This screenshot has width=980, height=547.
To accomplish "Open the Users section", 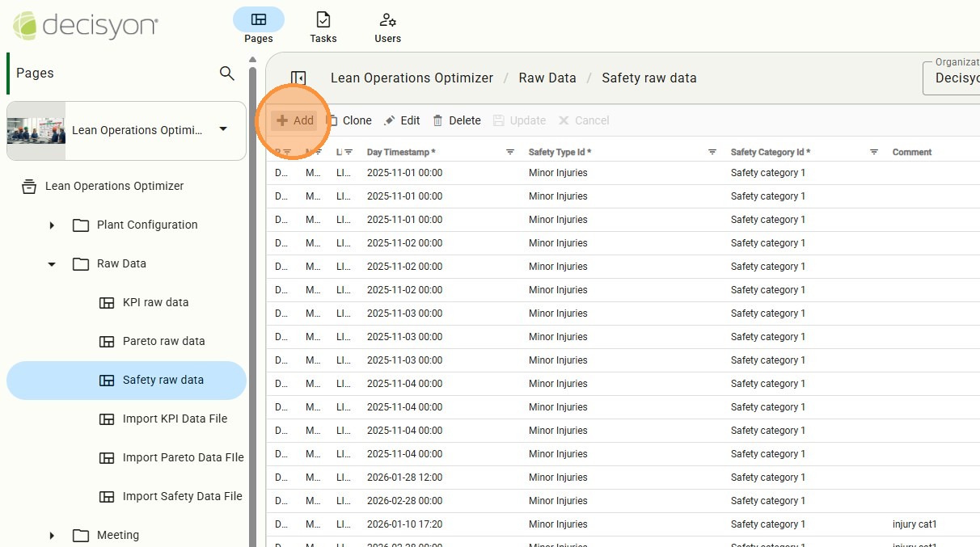I will (x=387, y=27).
